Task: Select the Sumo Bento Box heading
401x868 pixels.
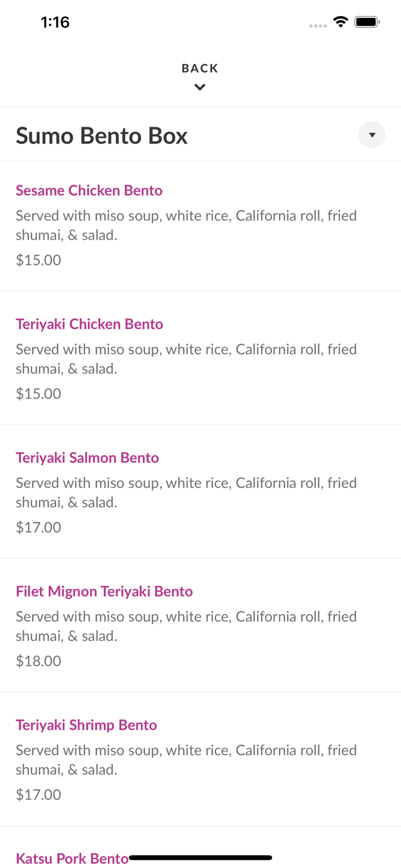Action: coord(102,136)
